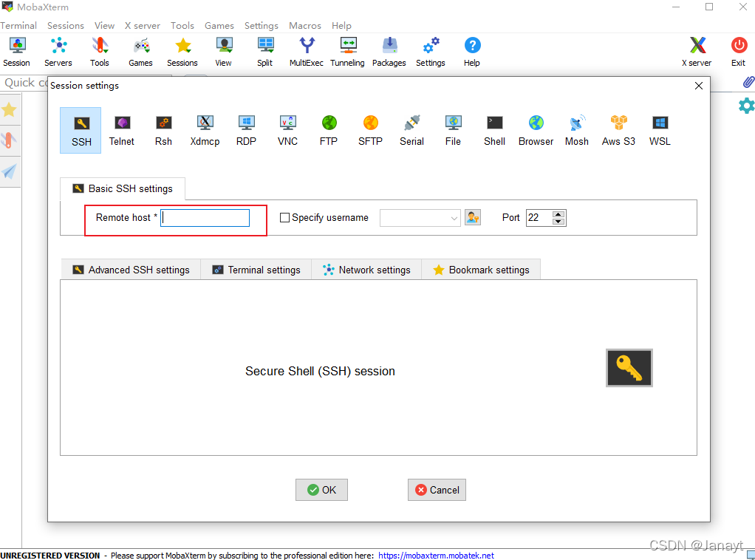Image resolution: width=755 pixels, height=560 pixels.
Task: Pick the FTP session type
Action: click(x=329, y=131)
